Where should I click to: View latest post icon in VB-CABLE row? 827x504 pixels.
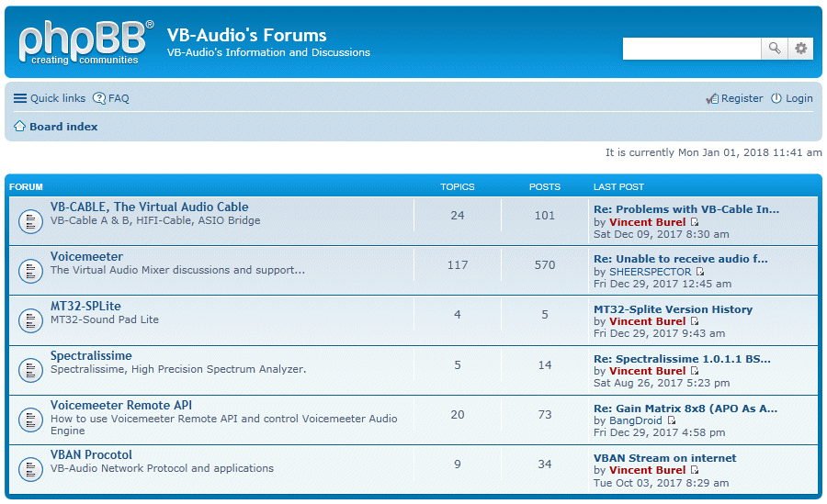695,222
